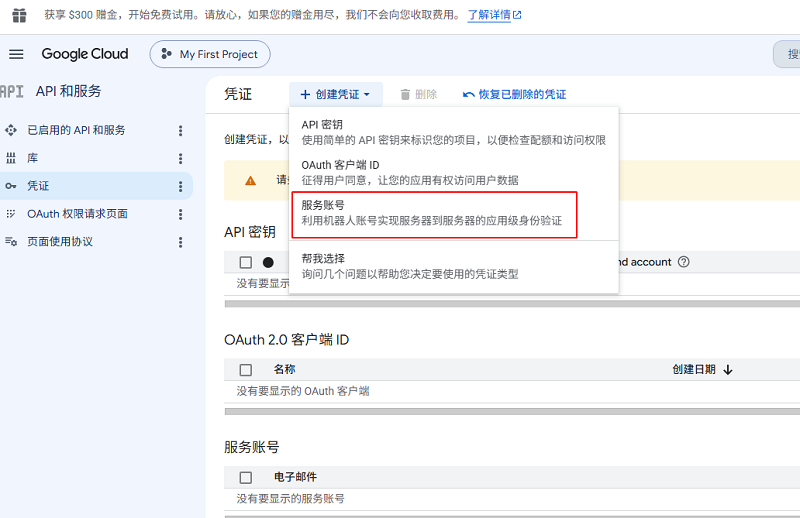Click the gift icon in the promo banner

[x=19, y=15]
